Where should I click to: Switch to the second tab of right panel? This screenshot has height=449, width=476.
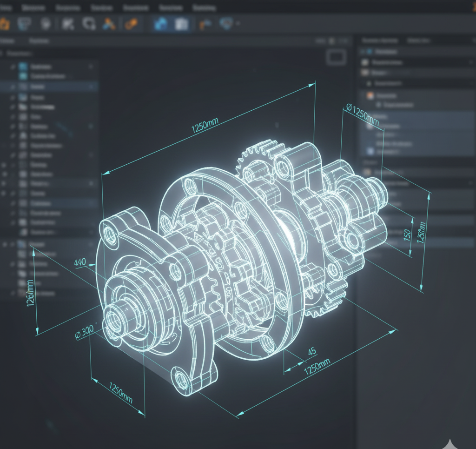419,41
